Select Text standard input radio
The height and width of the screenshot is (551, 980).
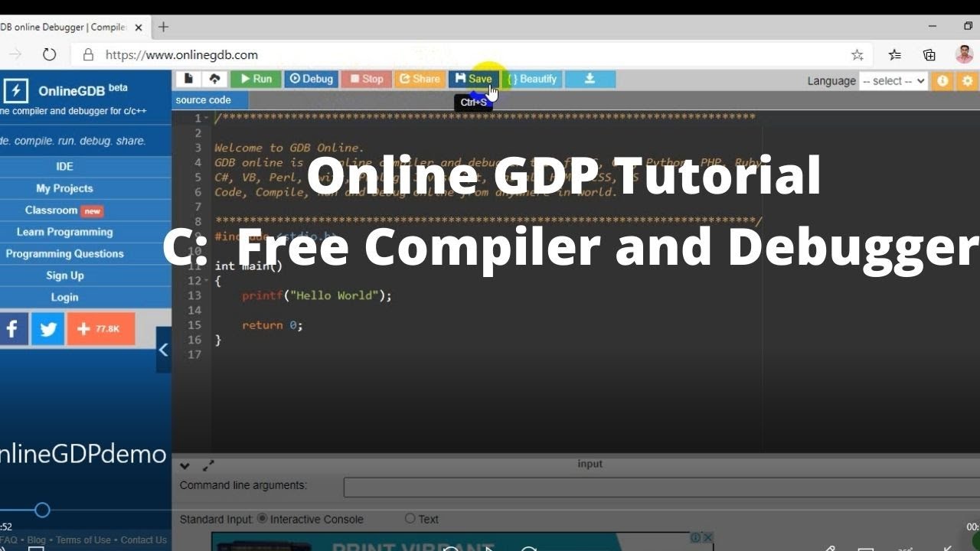coord(410,518)
